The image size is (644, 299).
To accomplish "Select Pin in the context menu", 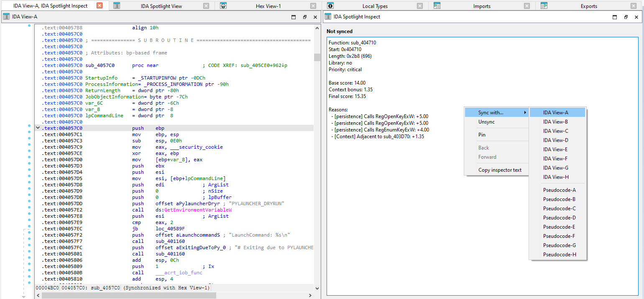I will [x=496, y=135].
